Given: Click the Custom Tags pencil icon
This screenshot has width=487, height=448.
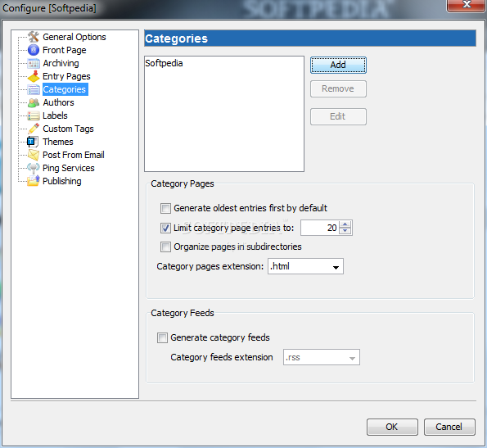Looking at the screenshot, I should click(34, 129).
